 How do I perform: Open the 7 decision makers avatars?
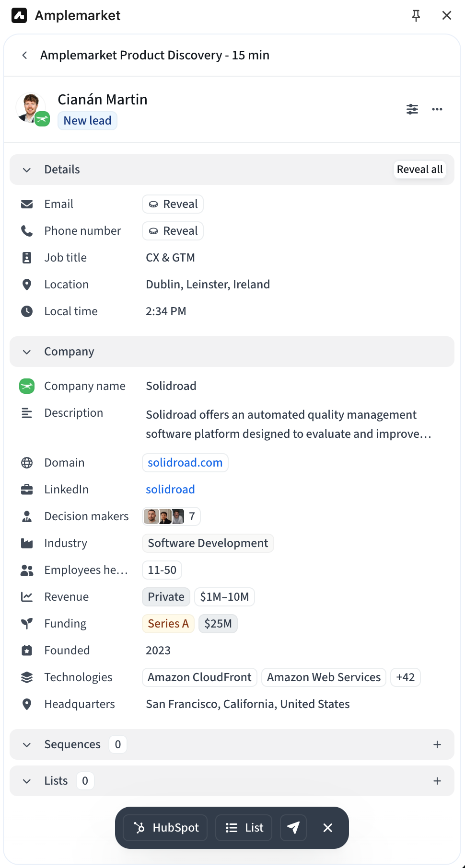(171, 516)
